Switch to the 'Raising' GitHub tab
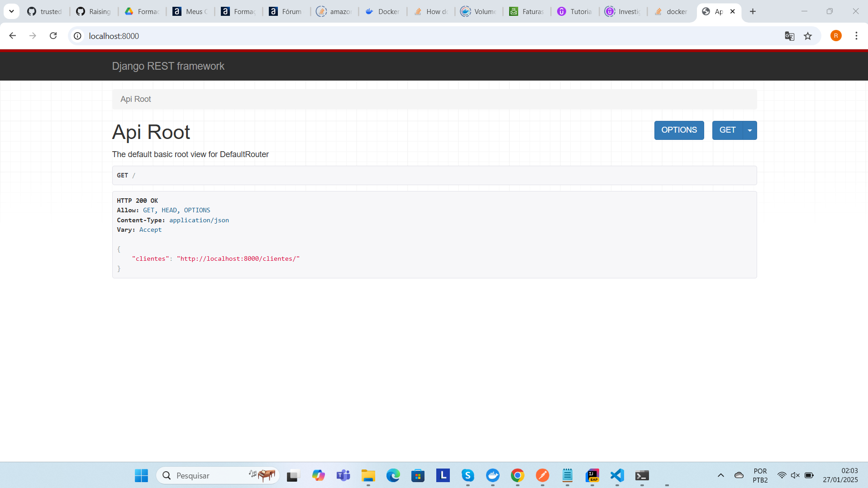This screenshot has height=488, width=868. [x=94, y=11]
